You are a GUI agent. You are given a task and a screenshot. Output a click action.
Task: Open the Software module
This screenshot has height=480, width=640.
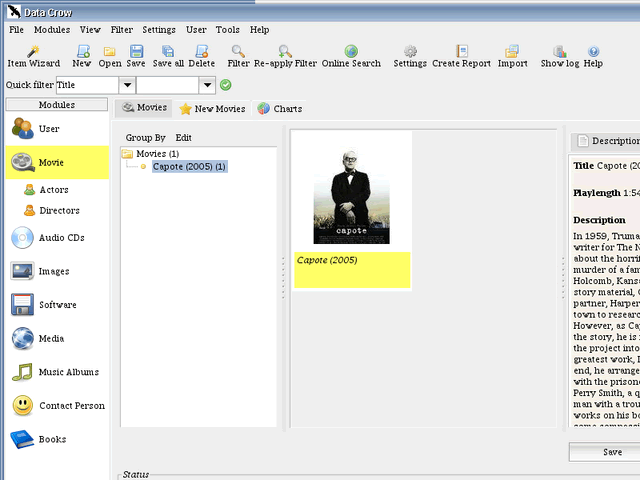pos(56,305)
